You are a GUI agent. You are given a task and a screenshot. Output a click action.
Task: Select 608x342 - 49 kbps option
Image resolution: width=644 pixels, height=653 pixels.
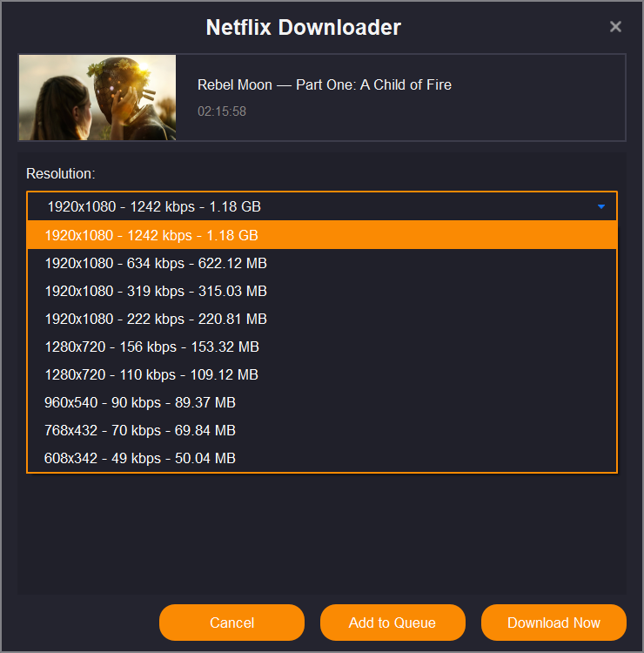click(321, 459)
